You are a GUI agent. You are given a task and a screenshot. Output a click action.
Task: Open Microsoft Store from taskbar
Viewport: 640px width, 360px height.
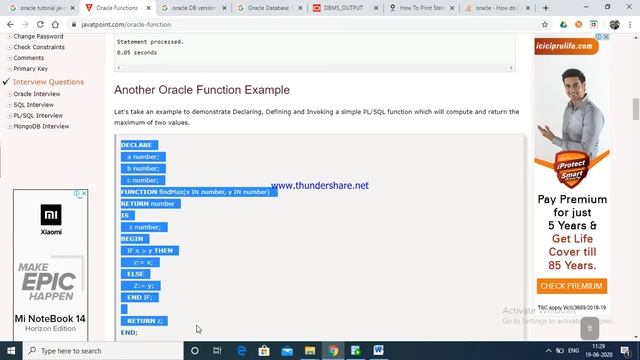[x=264, y=351]
